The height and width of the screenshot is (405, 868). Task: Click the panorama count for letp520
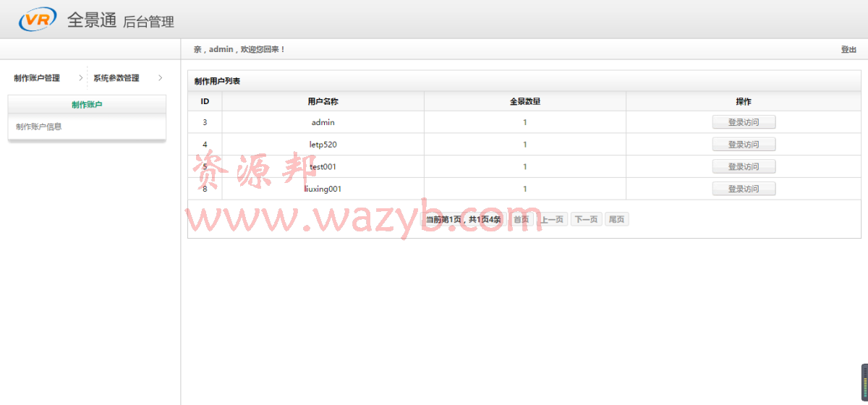[525, 145]
